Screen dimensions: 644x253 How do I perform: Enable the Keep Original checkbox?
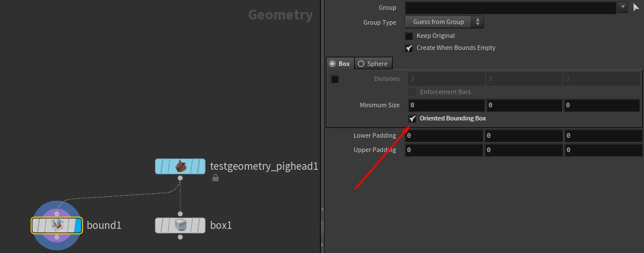tap(409, 36)
